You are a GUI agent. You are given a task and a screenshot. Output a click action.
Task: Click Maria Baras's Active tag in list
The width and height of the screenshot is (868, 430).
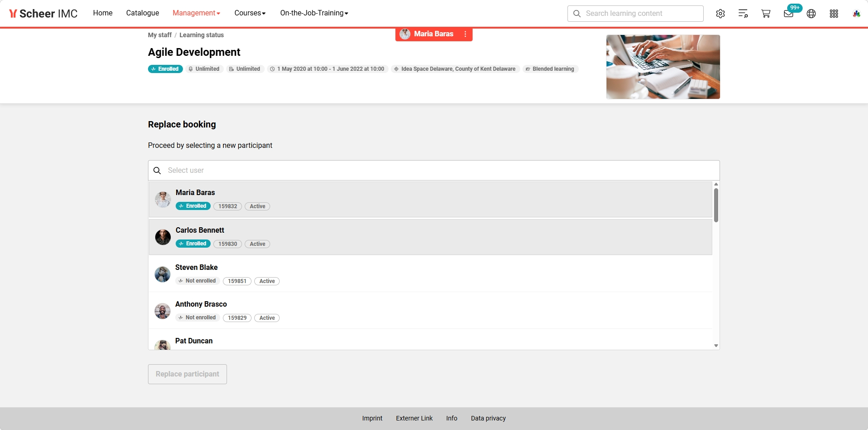(257, 206)
